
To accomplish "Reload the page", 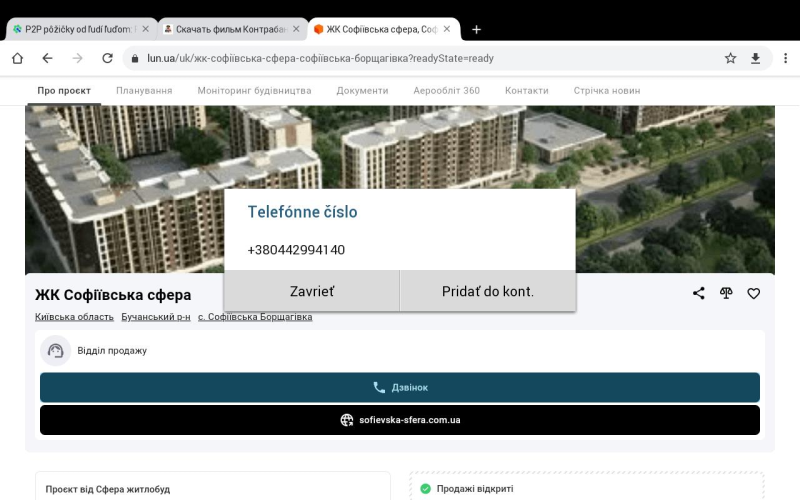I will [x=107, y=58].
